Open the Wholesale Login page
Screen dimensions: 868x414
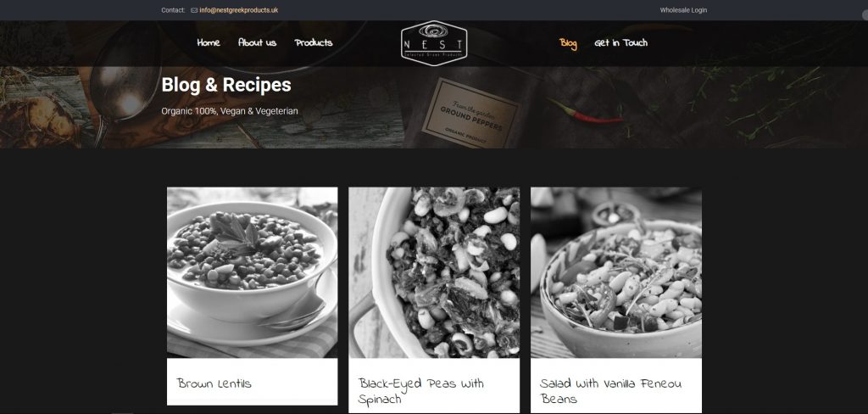click(x=683, y=10)
